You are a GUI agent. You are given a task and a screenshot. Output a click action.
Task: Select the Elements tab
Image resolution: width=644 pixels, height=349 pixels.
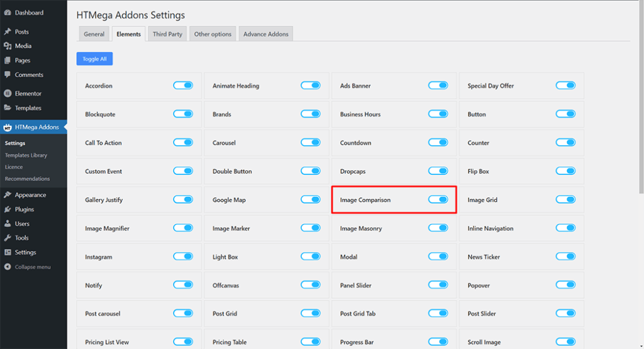pyautogui.click(x=128, y=34)
